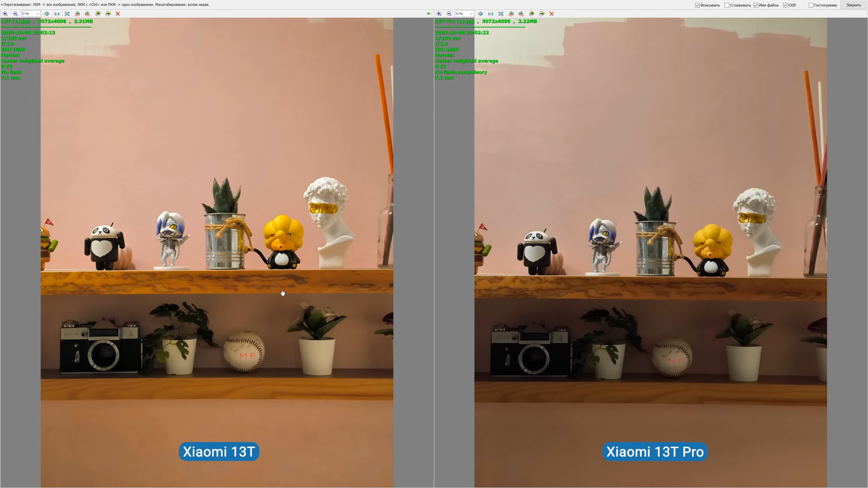Zoom out on the right 13T Pro image
This screenshot has width=868, height=488.
tap(449, 14)
